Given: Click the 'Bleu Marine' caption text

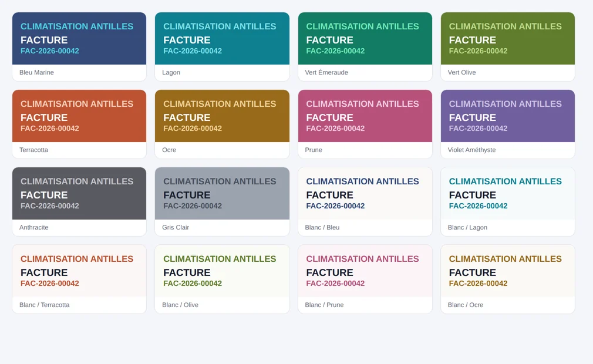Looking at the screenshot, I should [36, 73].
